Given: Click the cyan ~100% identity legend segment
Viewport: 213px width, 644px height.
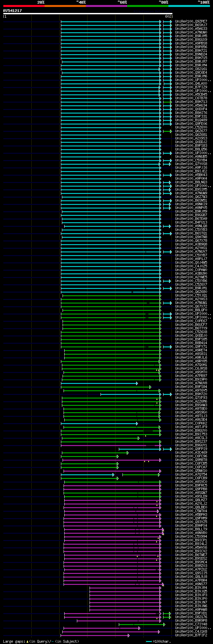Looking at the screenshot, I should [189, 6].
